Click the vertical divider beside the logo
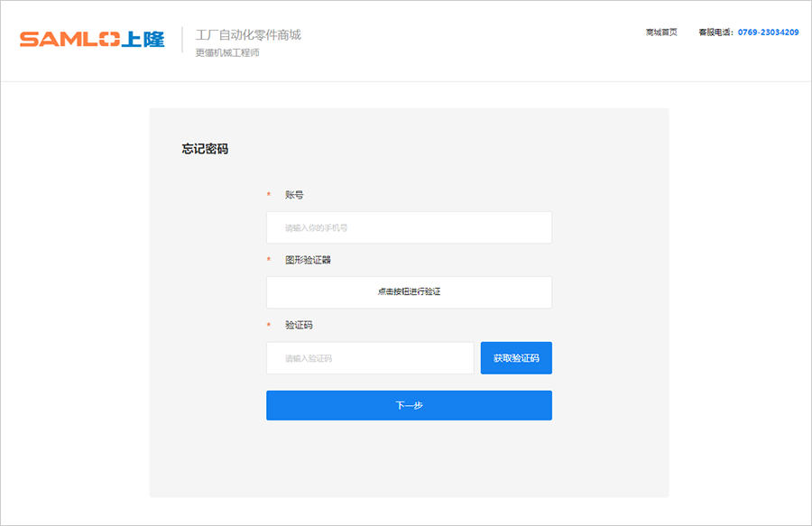Image resolution: width=812 pixels, height=526 pixels. click(x=182, y=40)
